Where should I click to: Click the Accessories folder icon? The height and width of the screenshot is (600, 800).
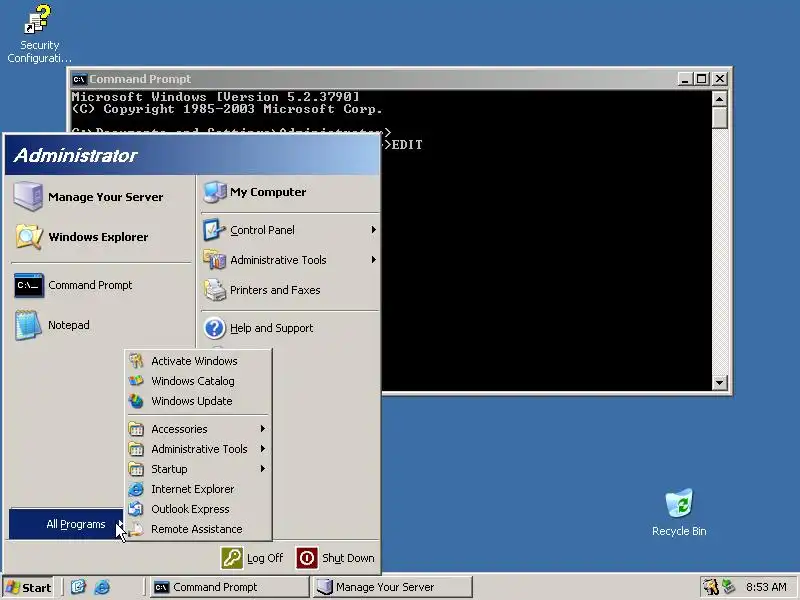tap(136, 429)
